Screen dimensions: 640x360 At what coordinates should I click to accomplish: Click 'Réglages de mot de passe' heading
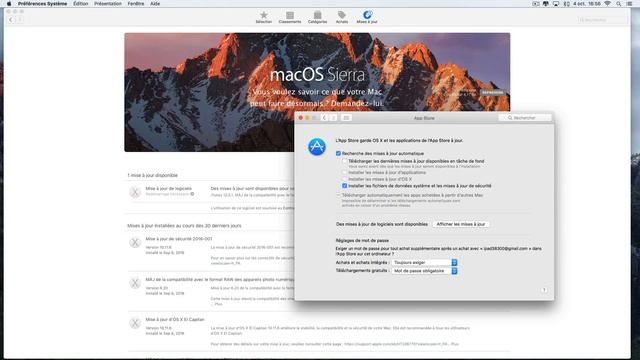[362, 241]
